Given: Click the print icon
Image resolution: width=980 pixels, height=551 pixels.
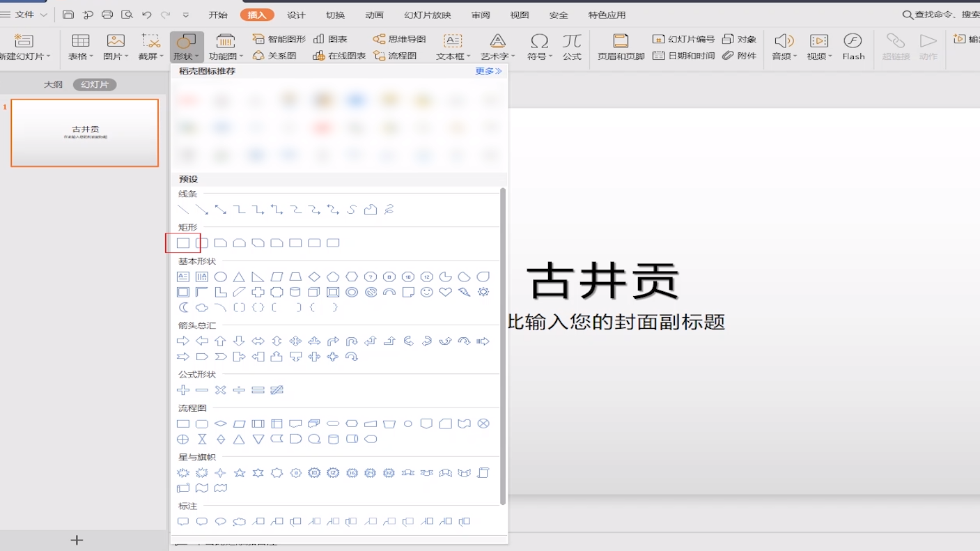Looking at the screenshot, I should [x=107, y=15].
